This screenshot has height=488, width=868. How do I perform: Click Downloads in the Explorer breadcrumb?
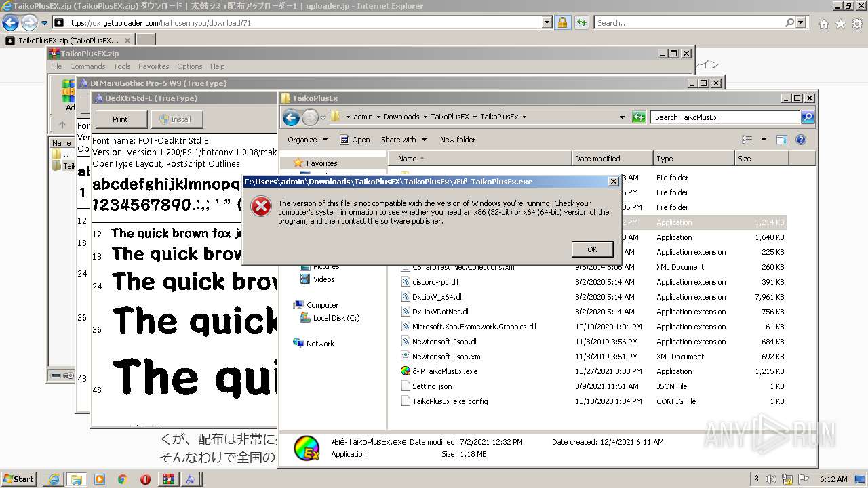coord(401,117)
